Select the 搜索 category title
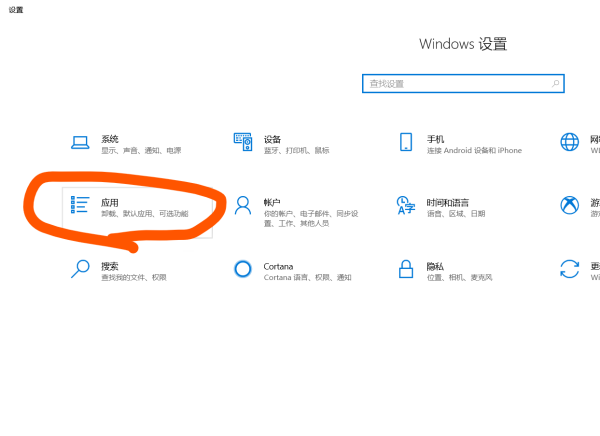The height and width of the screenshot is (436, 600). click(110, 266)
